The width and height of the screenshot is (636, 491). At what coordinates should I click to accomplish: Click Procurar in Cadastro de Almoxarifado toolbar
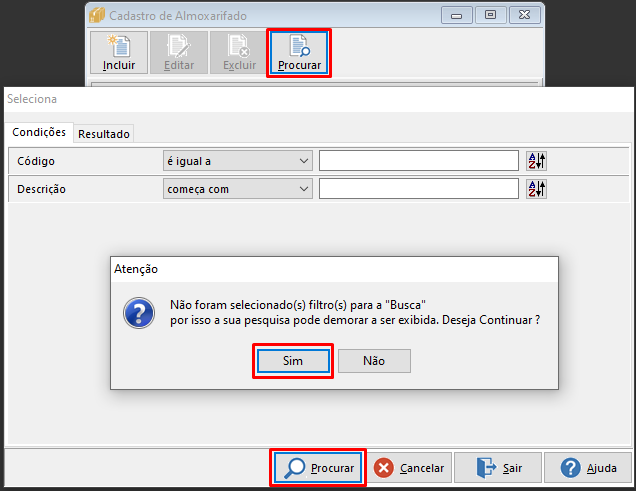[299, 53]
